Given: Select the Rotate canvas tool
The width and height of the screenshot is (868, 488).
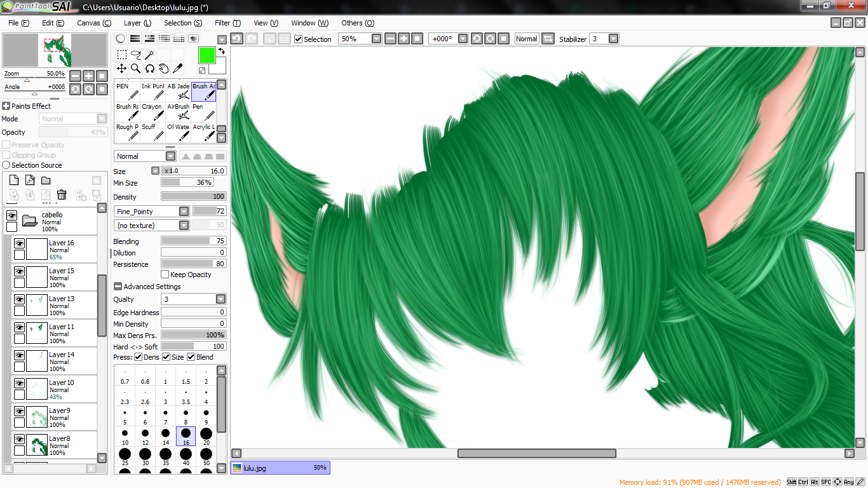Looking at the screenshot, I should [149, 68].
